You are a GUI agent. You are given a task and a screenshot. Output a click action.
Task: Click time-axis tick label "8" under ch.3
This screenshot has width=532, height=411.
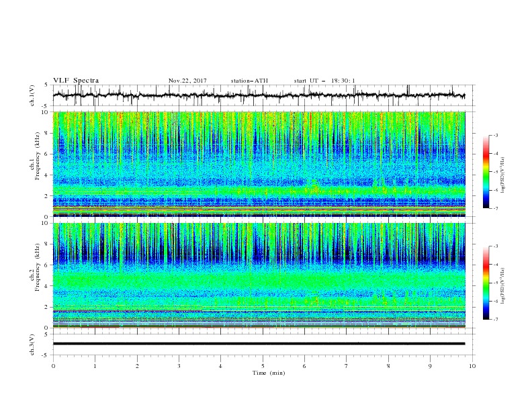(388, 366)
